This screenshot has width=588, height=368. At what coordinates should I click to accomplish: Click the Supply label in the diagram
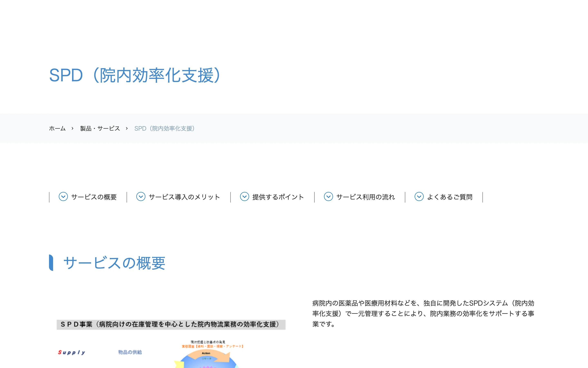71,352
